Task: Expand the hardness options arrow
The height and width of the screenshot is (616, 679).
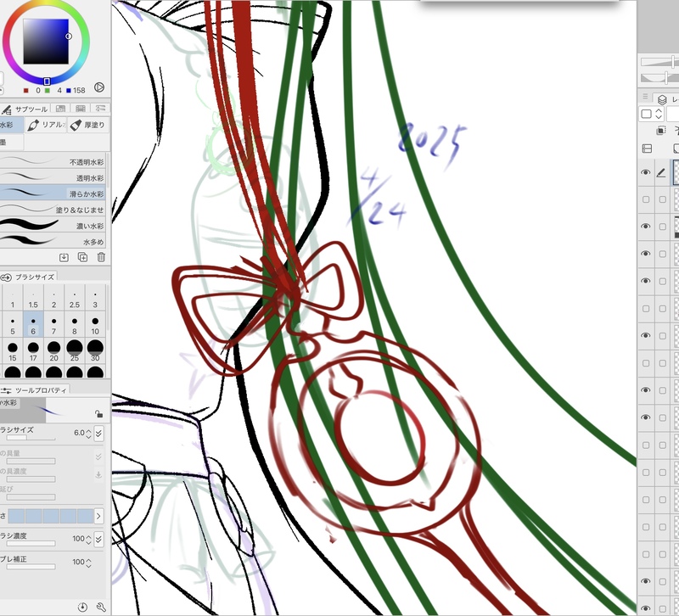Action: [x=98, y=516]
